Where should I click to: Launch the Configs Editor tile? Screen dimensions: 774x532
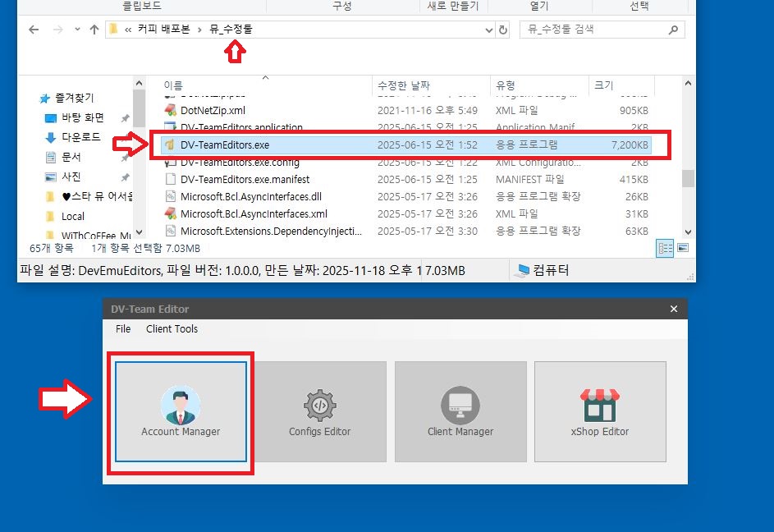point(320,411)
